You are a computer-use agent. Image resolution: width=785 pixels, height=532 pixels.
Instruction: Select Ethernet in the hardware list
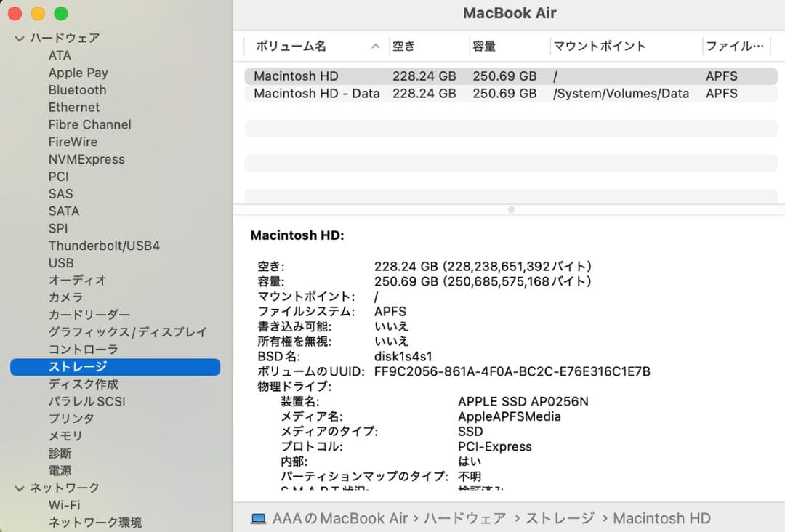(73, 107)
